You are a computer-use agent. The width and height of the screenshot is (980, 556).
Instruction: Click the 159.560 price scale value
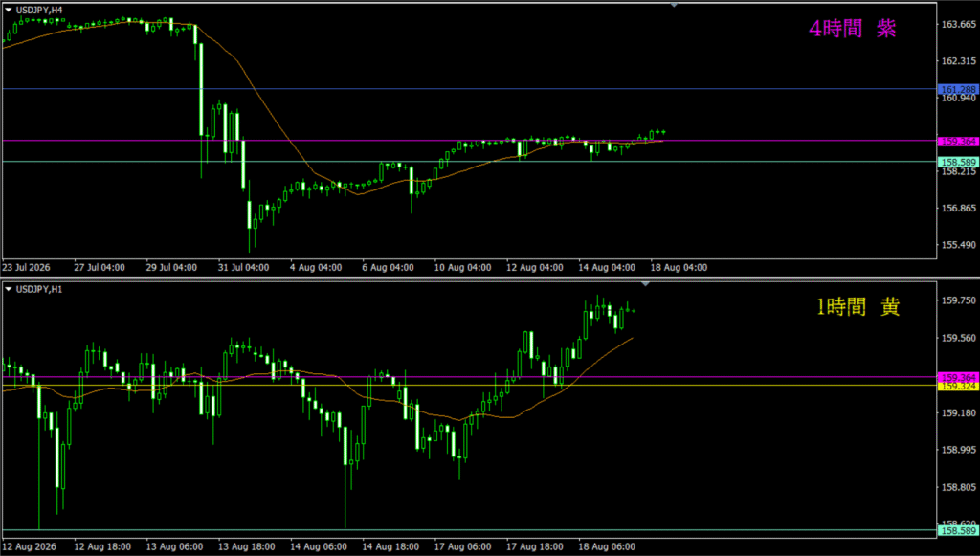[959, 338]
